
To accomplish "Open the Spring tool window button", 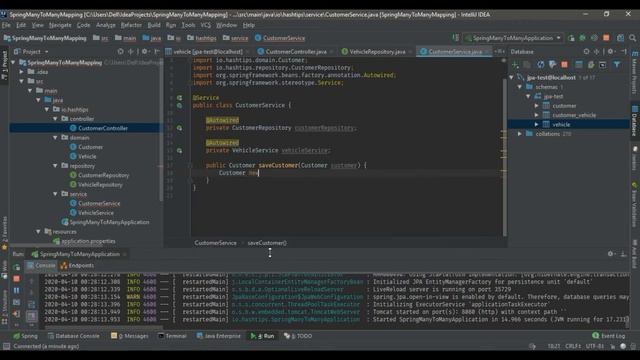I will coord(25,336).
